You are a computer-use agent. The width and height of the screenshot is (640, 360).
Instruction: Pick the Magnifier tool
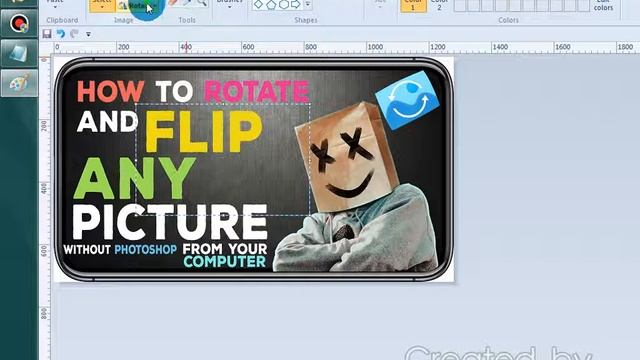pos(202,3)
